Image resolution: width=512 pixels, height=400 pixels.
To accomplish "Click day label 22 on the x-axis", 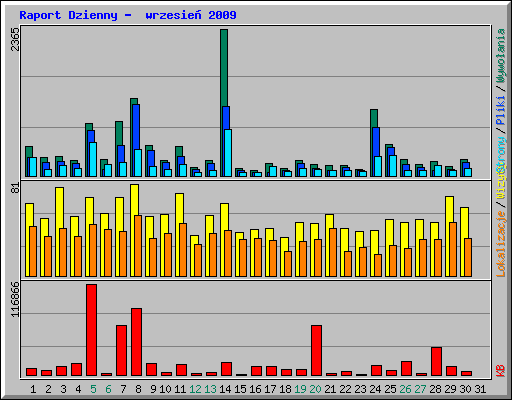I will tap(345, 389).
